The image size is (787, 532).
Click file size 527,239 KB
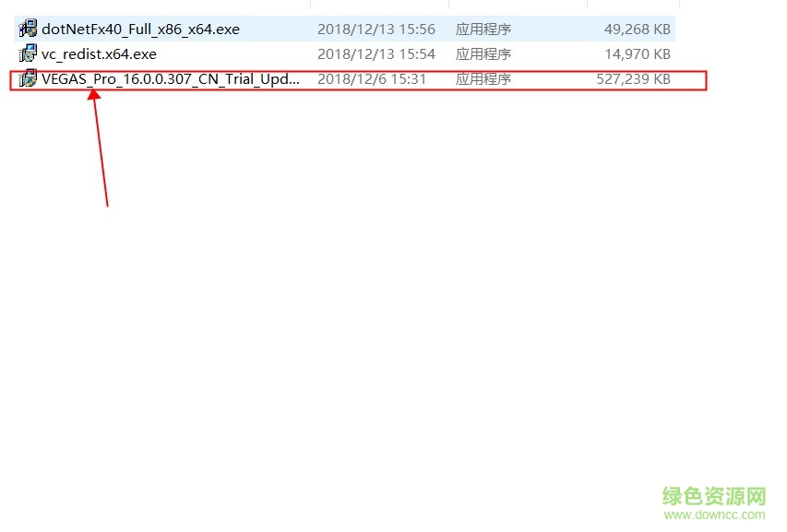pyautogui.click(x=633, y=78)
